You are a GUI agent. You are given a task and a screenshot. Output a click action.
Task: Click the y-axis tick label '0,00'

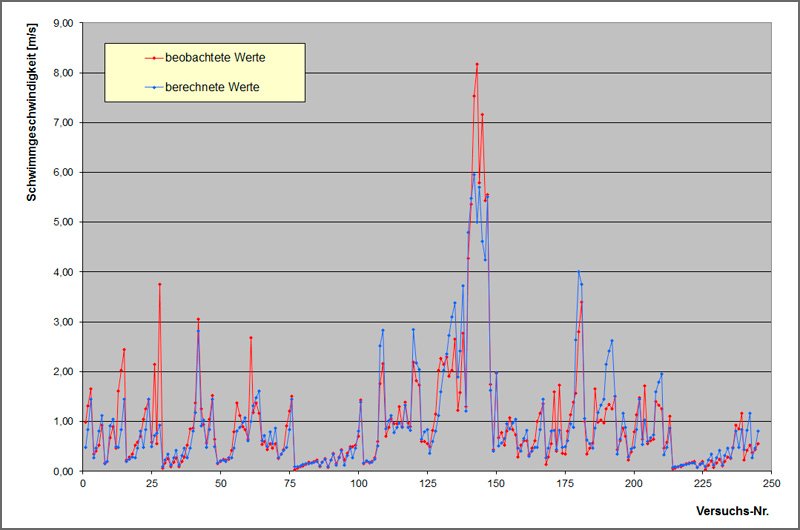click(x=61, y=471)
